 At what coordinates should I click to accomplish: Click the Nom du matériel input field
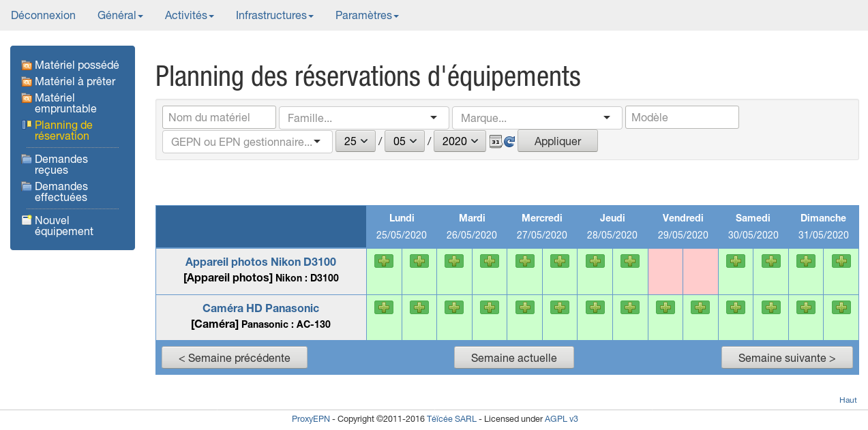click(219, 117)
